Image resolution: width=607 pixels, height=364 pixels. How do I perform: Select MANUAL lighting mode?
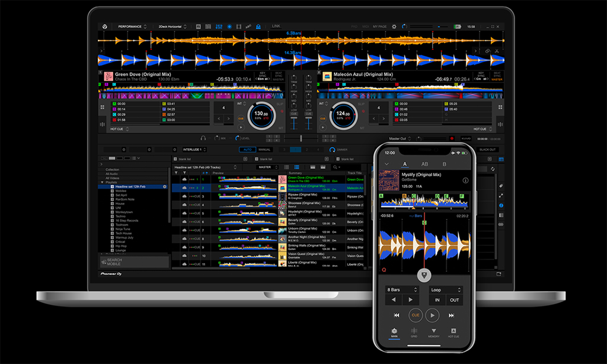[264, 149]
